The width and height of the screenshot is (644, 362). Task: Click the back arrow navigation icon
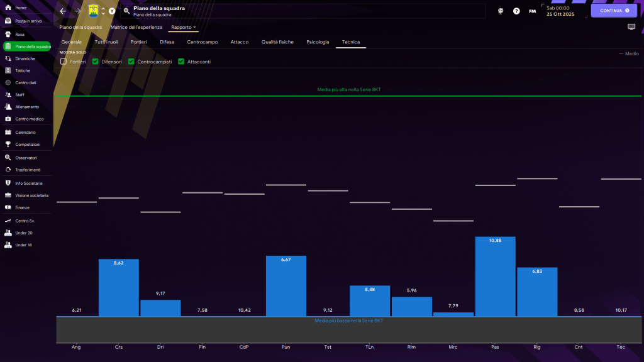coord(63,11)
